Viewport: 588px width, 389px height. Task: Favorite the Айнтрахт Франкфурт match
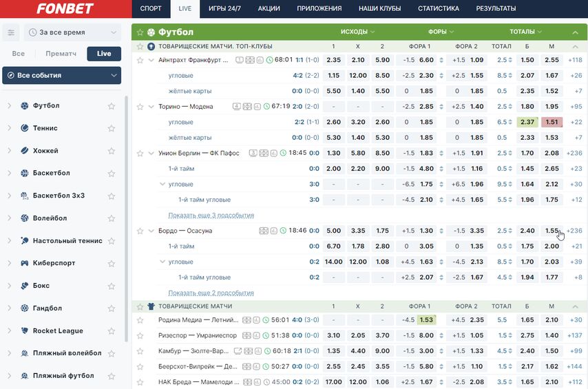click(140, 60)
